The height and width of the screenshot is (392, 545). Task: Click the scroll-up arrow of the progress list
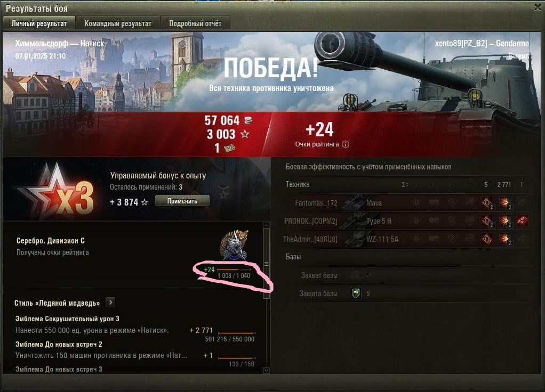pyautogui.click(x=266, y=225)
